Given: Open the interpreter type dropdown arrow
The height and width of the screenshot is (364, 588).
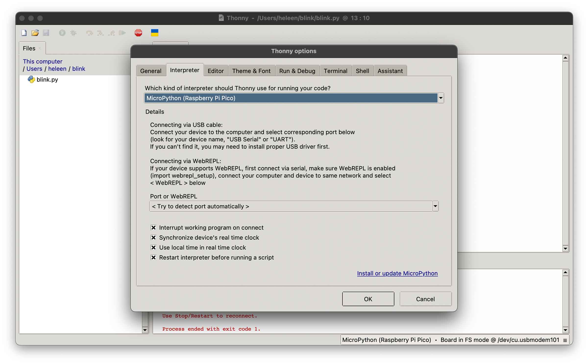Looking at the screenshot, I should (x=441, y=98).
